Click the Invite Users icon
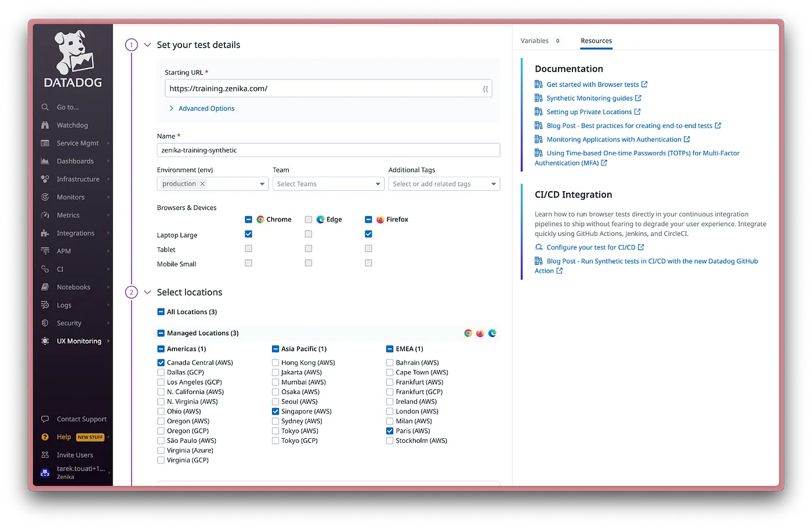This screenshot has width=812, height=528. (45, 455)
